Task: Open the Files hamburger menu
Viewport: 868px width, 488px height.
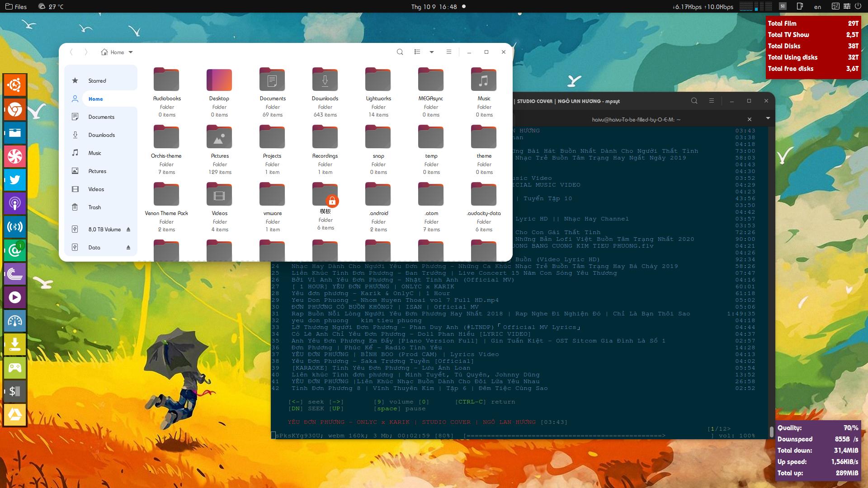Action: point(449,52)
